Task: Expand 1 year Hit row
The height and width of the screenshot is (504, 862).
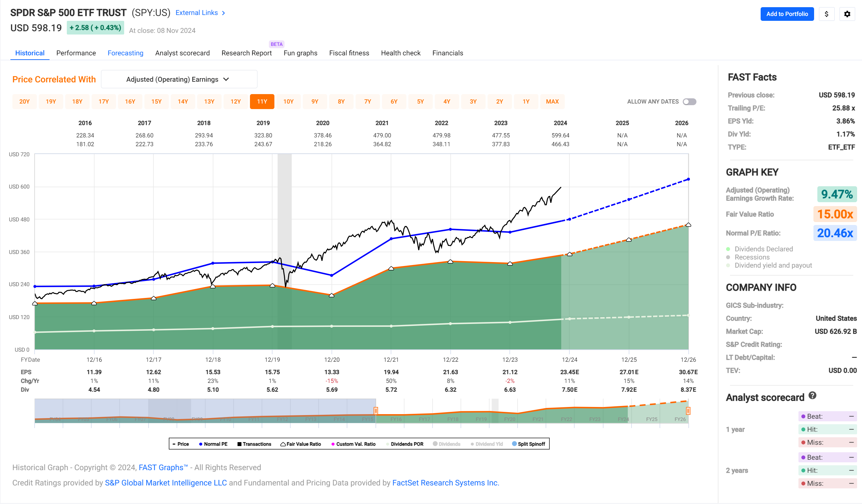Action: pyautogui.click(x=827, y=429)
